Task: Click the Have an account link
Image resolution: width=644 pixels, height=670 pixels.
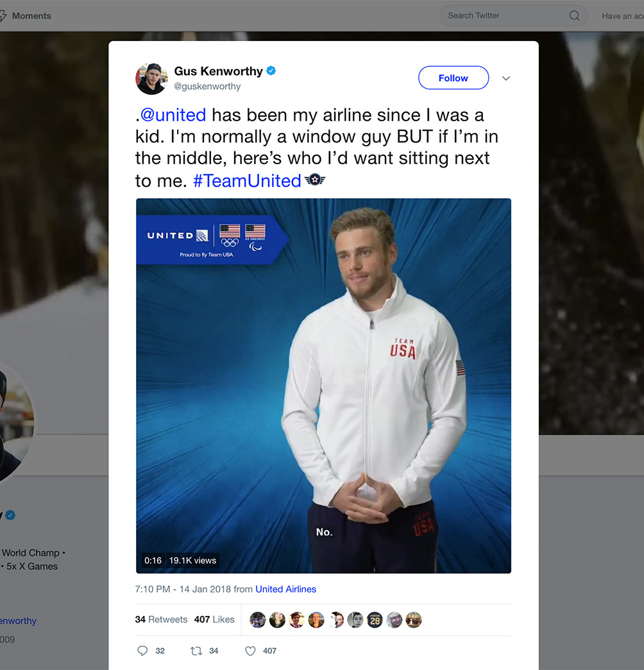Action: tap(622, 16)
